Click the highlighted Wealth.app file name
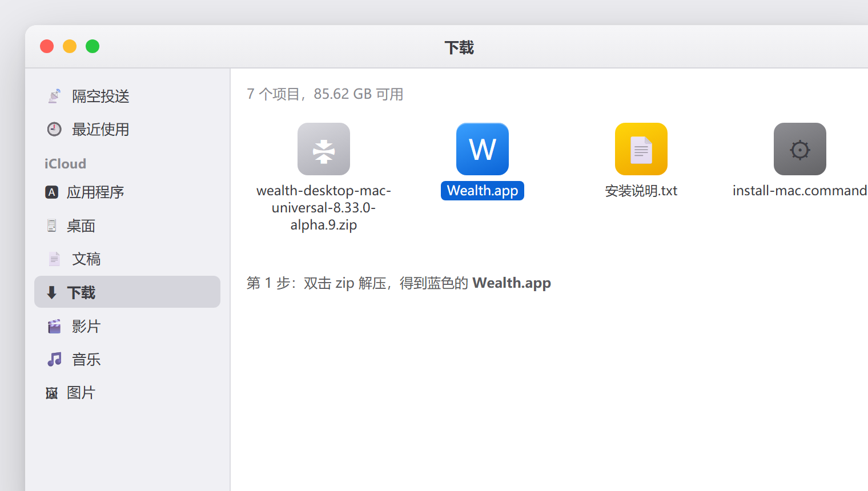The height and width of the screenshot is (491, 868). [x=483, y=191]
